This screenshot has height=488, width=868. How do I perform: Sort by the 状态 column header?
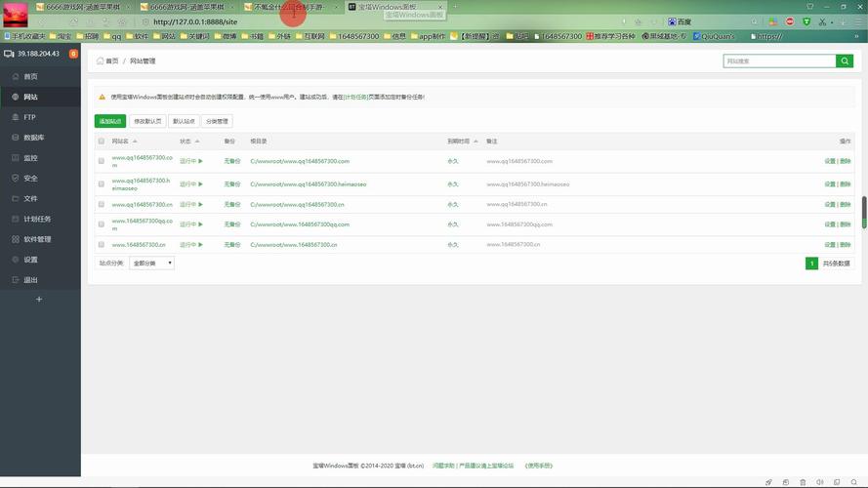pos(189,142)
